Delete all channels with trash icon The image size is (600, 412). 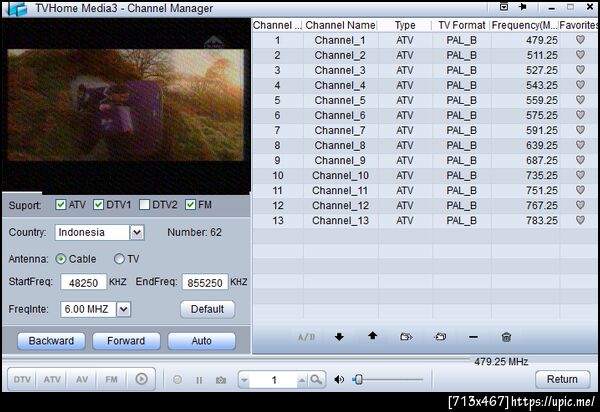[506, 337]
